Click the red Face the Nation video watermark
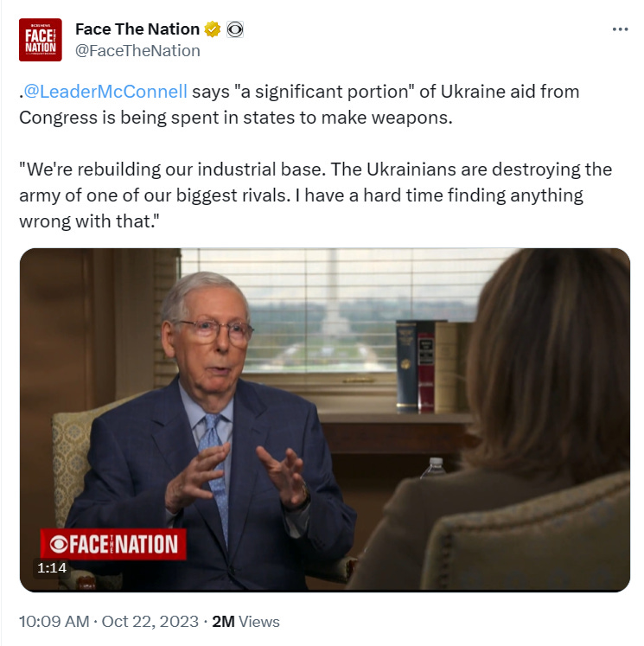The height and width of the screenshot is (646, 644). pos(113,544)
